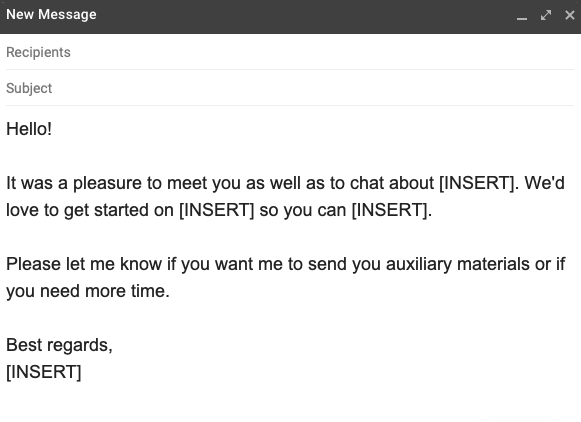Click the New Message title bar text
This screenshot has width=581, height=422.
51,14
